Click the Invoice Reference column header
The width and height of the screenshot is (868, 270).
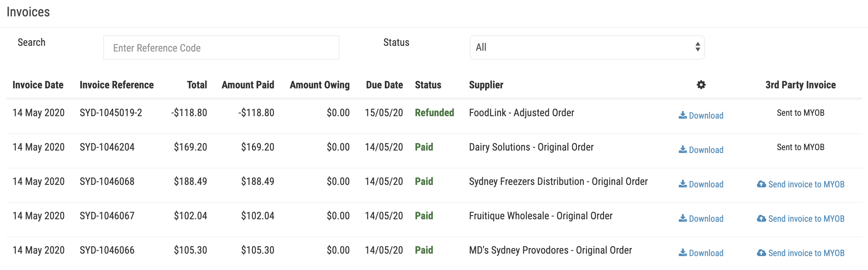(x=117, y=85)
